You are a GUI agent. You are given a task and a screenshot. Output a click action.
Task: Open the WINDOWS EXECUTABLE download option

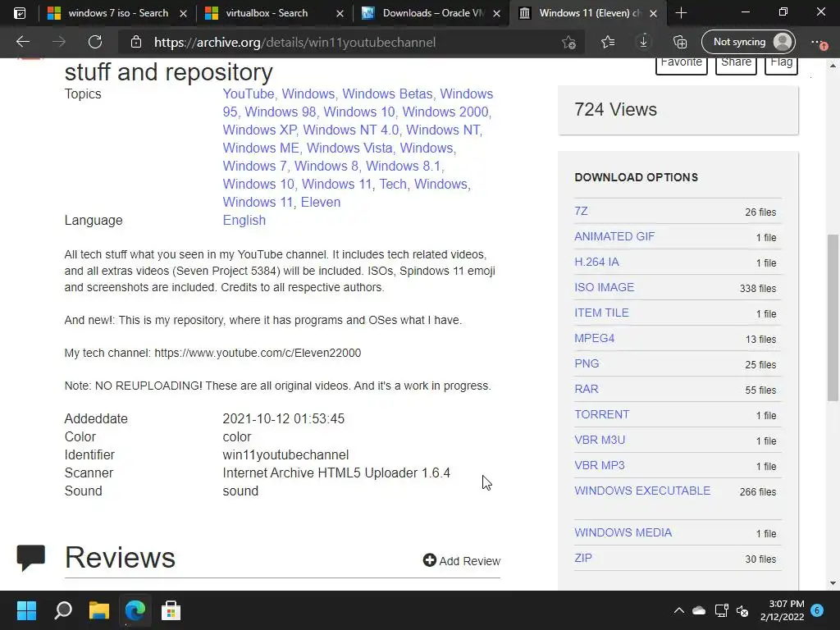[641, 491]
